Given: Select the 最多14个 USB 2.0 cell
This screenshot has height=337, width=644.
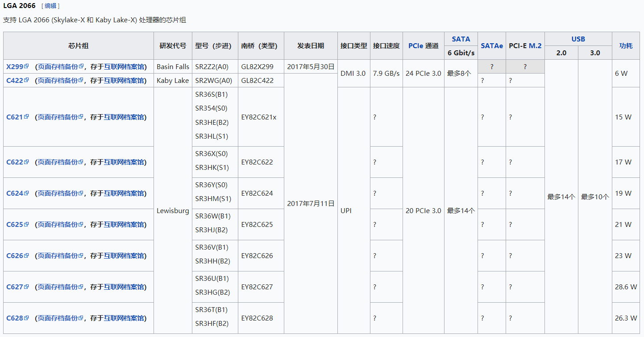Looking at the screenshot, I should pyautogui.click(x=561, y=197).
